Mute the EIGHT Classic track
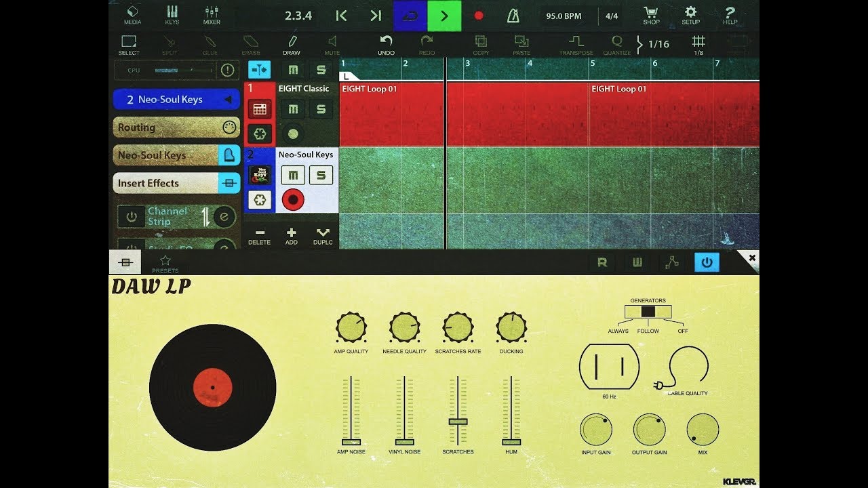The image size is (868, 488). [293, 108]
